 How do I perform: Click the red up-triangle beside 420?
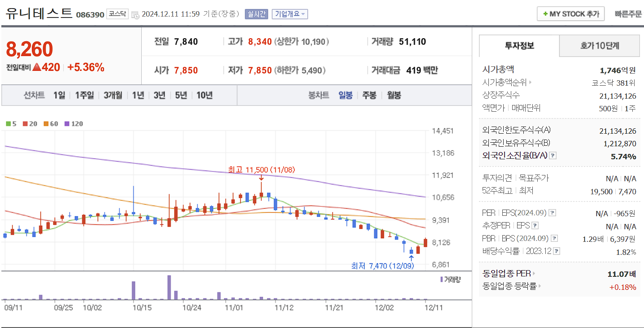pyautogui.click(x=37, y=67)
